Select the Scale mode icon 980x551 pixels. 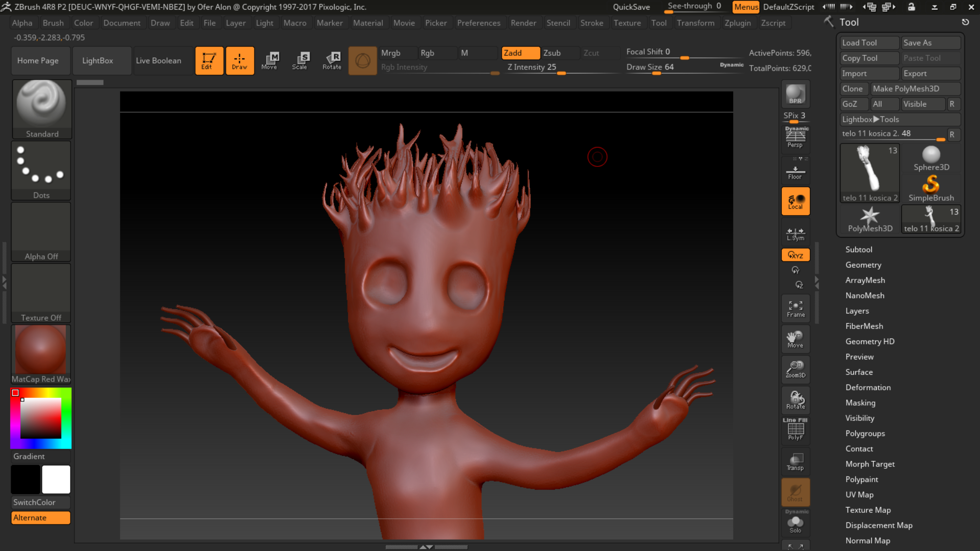[300, 61]
